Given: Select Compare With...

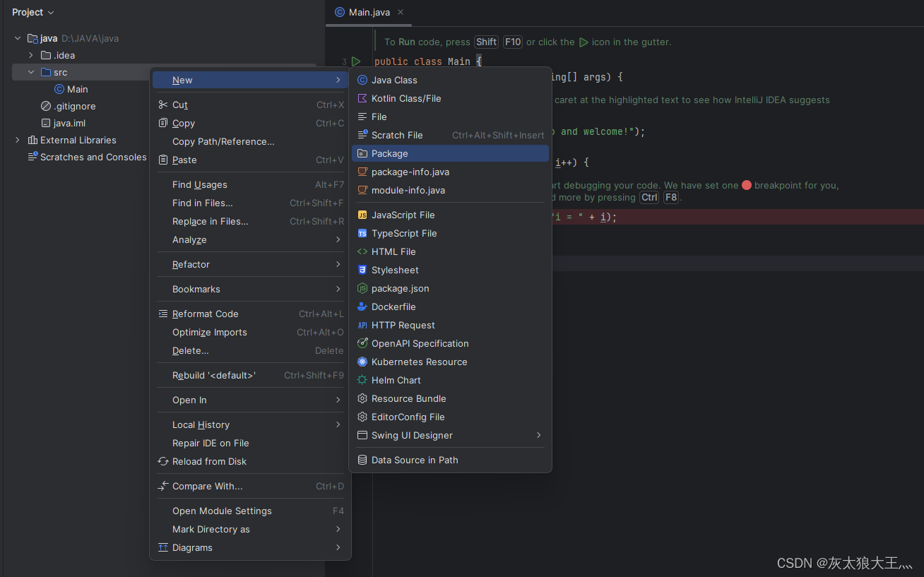Looking at the screenshot, I should coord(251,486).
